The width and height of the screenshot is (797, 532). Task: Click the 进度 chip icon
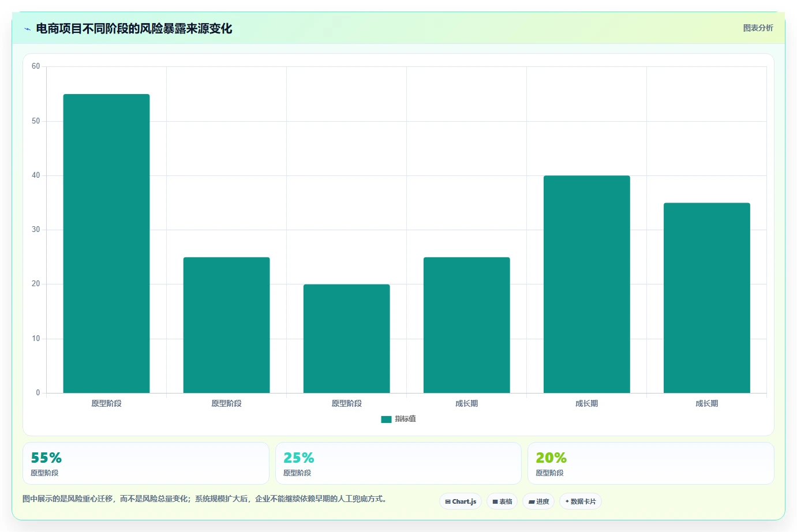[x=532, y=502]
